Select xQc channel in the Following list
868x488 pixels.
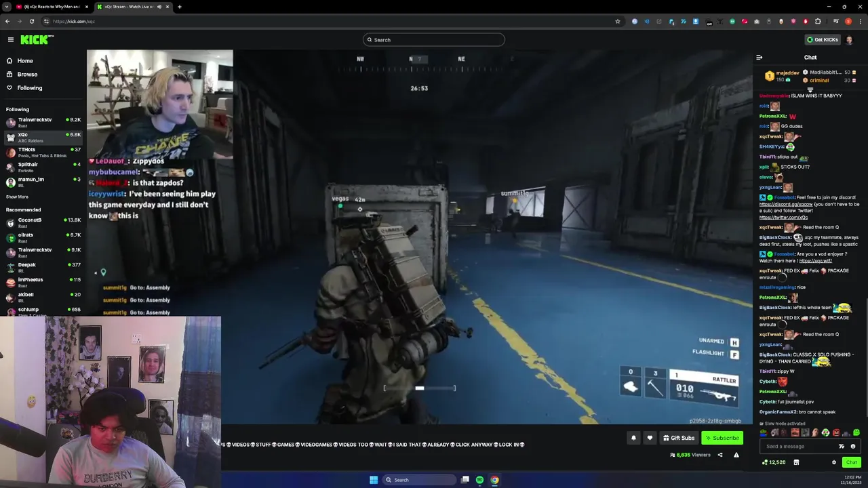tap(43, 138)
